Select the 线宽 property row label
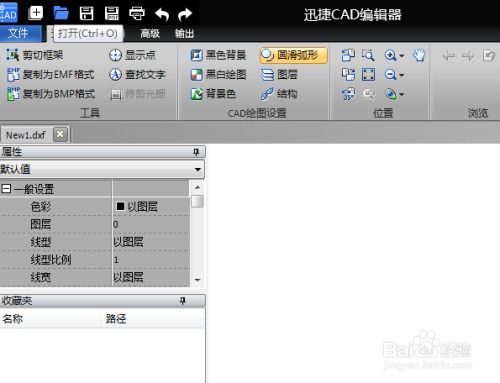 (x=41, y=277)
